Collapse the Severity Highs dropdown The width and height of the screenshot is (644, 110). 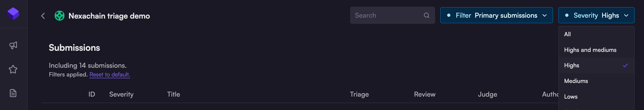tap(596, 15)
